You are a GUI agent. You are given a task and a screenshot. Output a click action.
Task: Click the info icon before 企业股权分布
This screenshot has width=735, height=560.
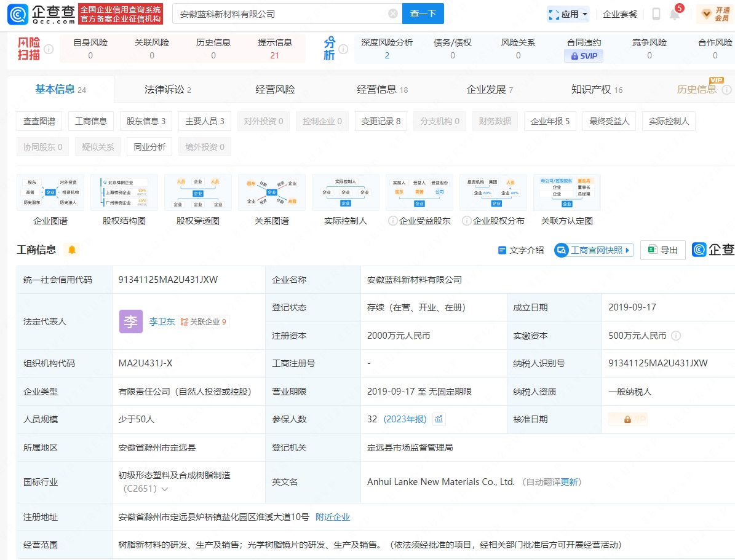pos(466,221)
